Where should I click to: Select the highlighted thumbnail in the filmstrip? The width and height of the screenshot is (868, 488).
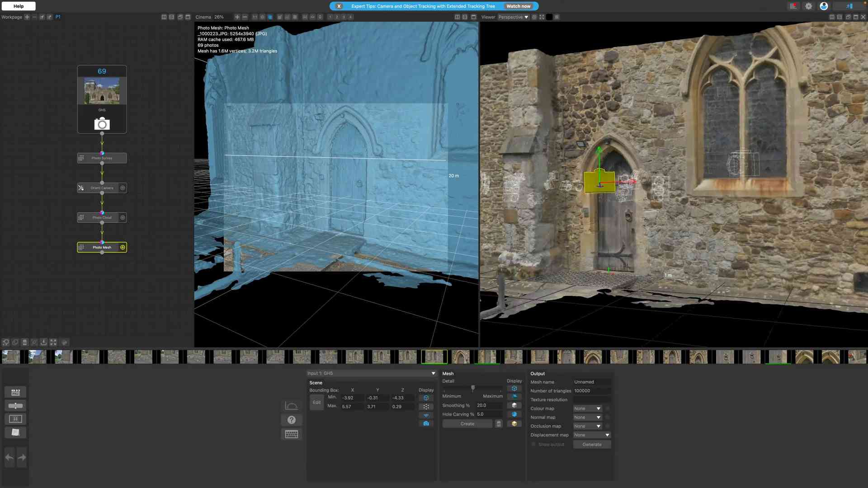pyautogui.click(x=434, y=357)
